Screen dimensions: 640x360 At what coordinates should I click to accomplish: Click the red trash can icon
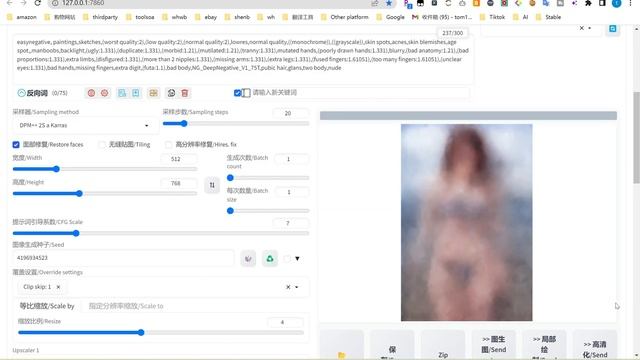click(185, 93)
